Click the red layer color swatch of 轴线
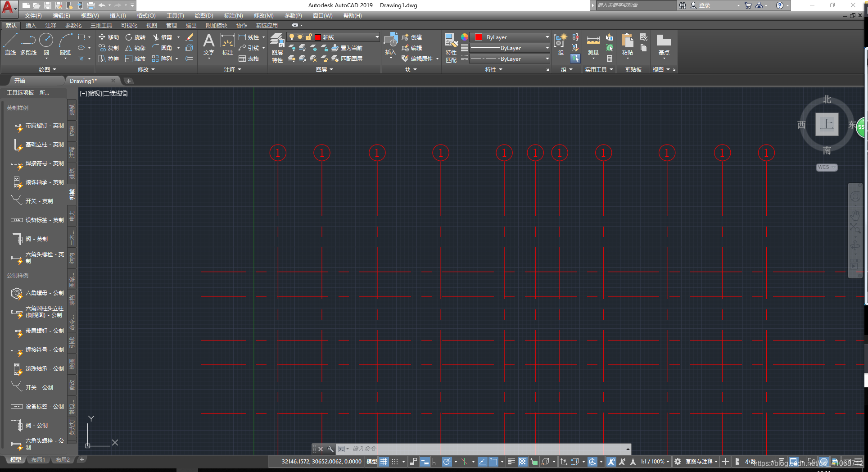This screenshot has height=472, width=868. tap(318, 37)
